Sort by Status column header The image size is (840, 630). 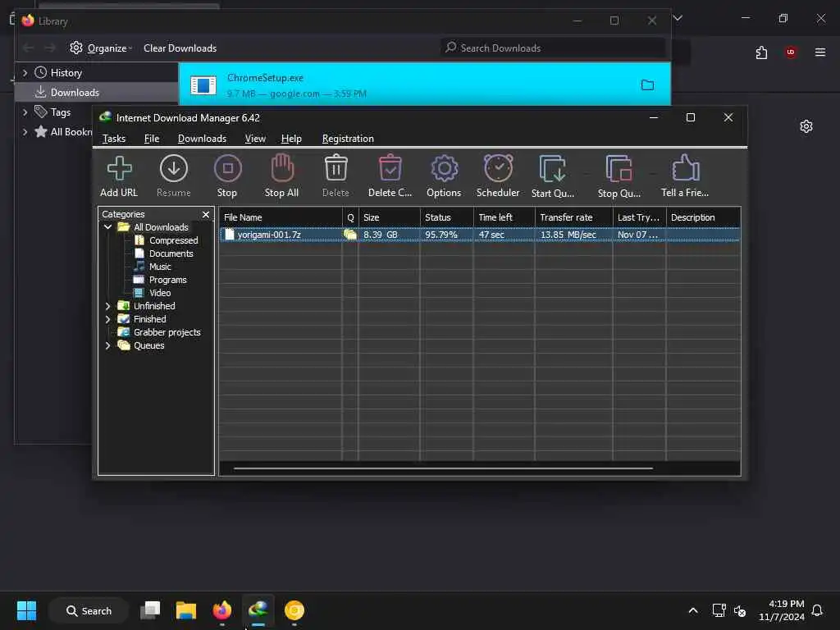[446, 217]
